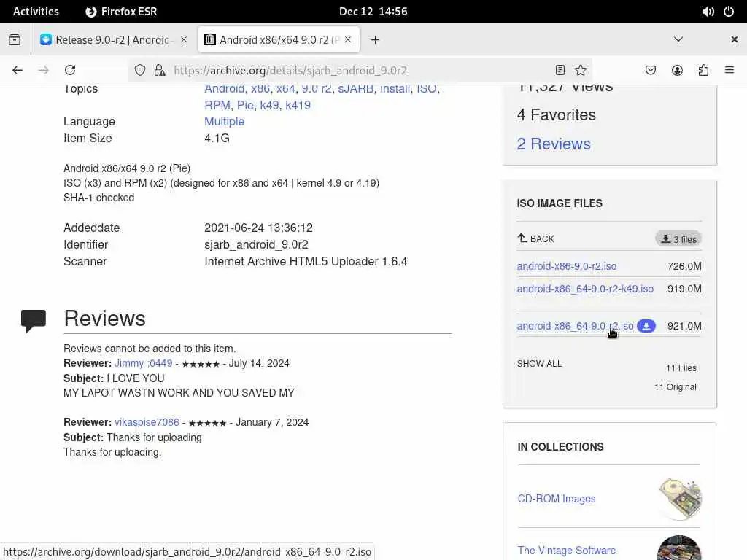
Task: Close the Android x86/x64 9.0 r2 tab
Action: tap(348, 39)
